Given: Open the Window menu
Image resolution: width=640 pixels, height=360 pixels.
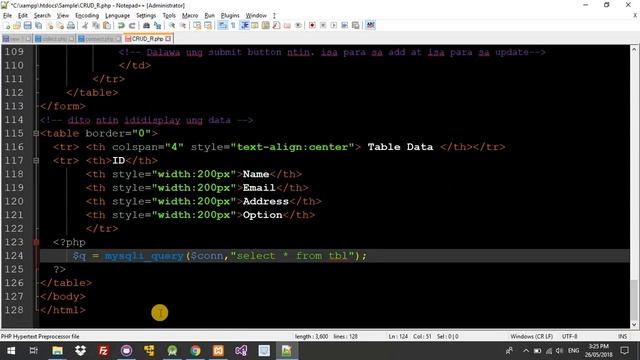Looking at the screenshot, I should [x=256, y=16].
